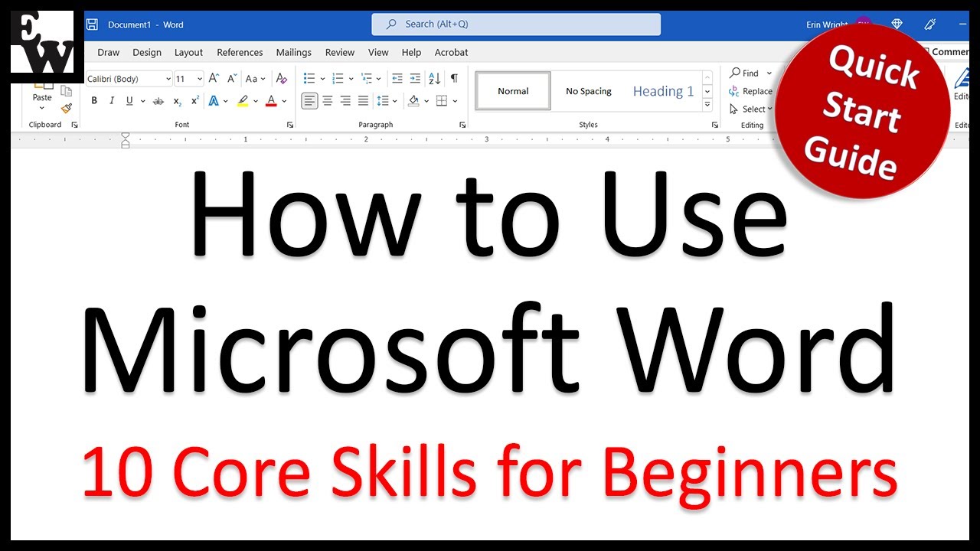The image size is (980, 551).
Task: Click the diamond premium icon in title bar
Action: [897, 24]
